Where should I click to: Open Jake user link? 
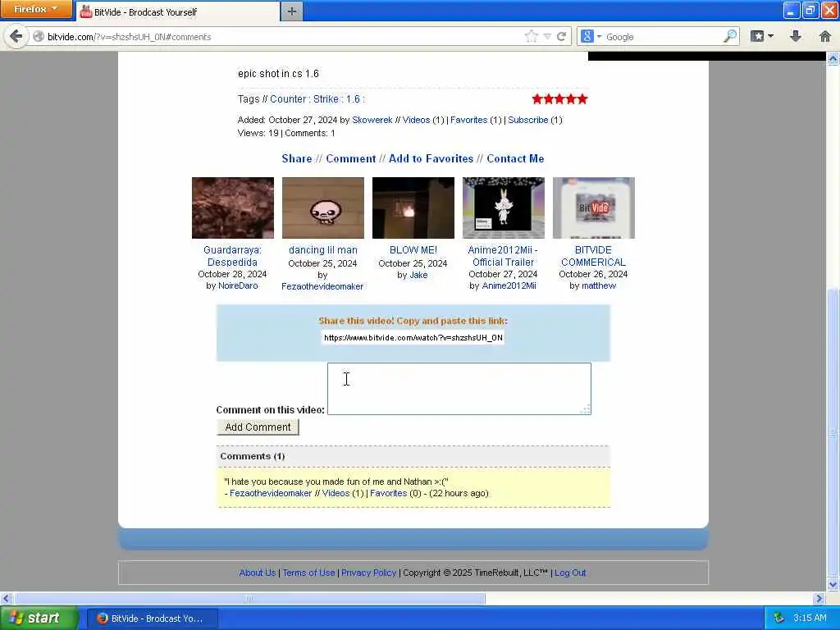pos(418,276)
